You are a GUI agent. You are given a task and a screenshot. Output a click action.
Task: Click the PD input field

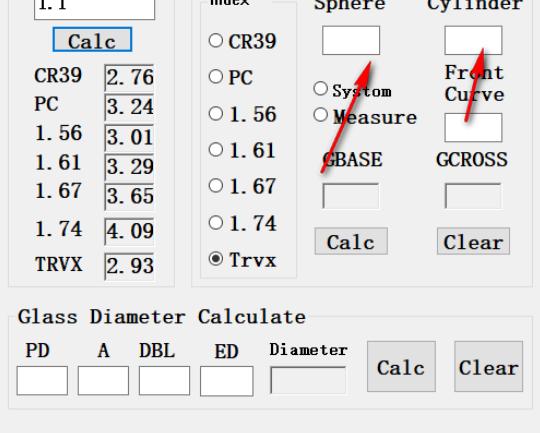[x=42, y=381]
